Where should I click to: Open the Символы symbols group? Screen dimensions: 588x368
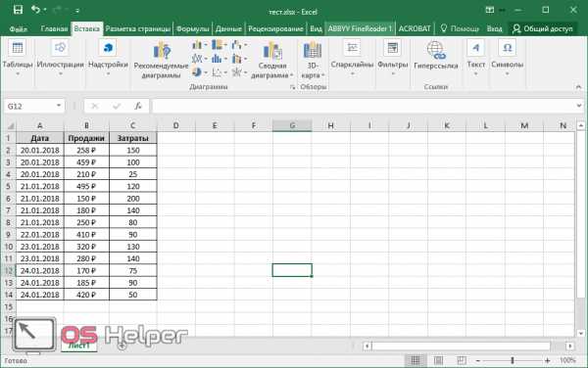[507, 58]
